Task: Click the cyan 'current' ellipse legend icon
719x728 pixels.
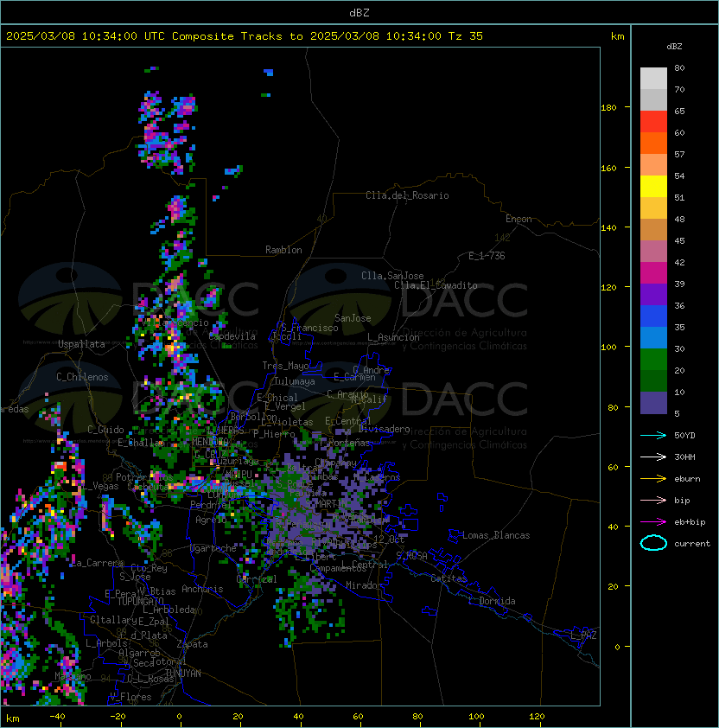Action: click(653, 543)
